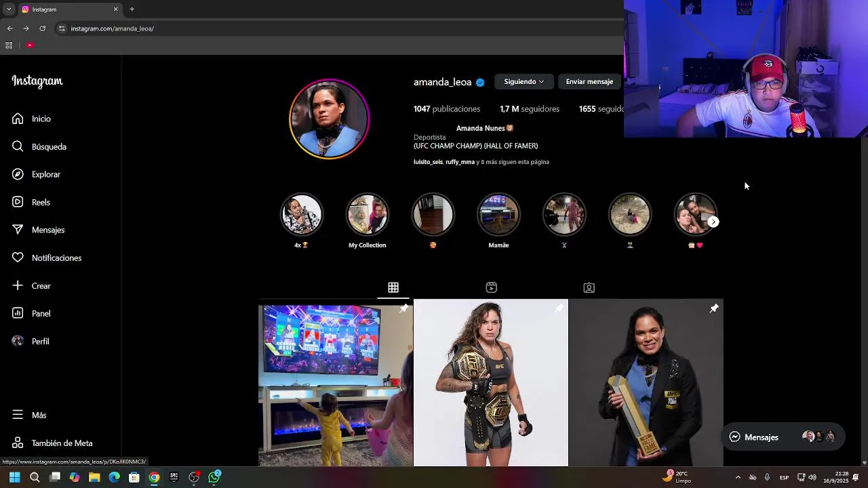Click microphone icon in system tray
The width and height of the screenshot is (868, 488).
pos(767,477)
